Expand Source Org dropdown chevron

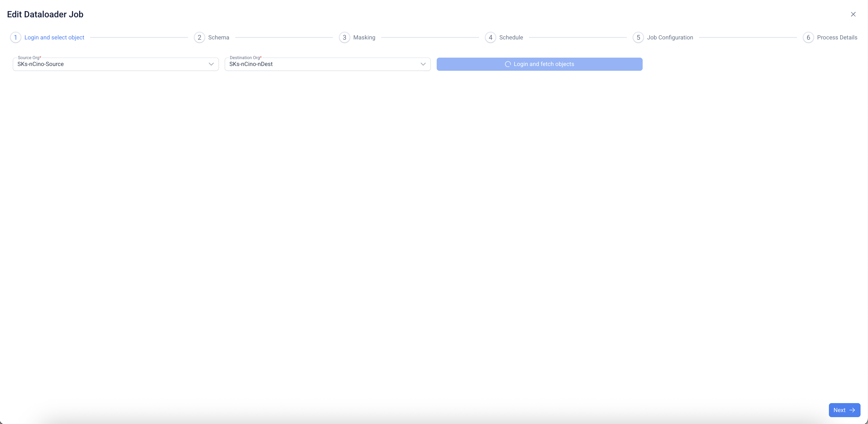[211, 64]
